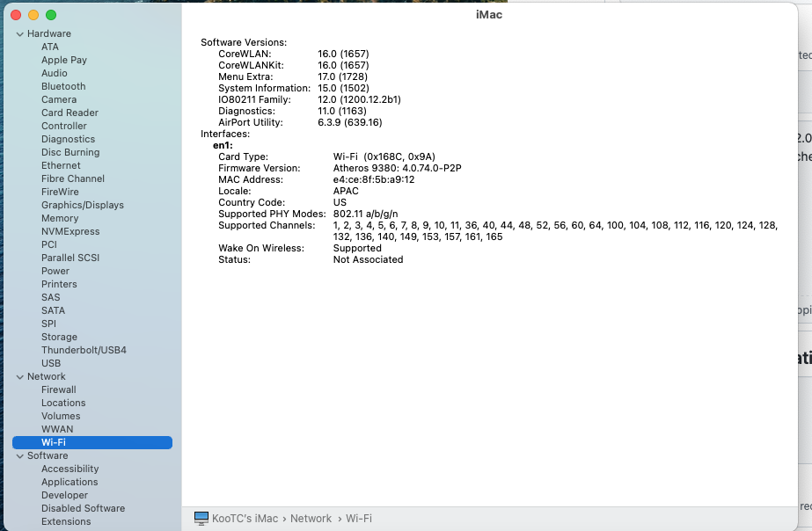812x531 pixels.
Task: Click the APAC locale value
Action: pos(346,191)
